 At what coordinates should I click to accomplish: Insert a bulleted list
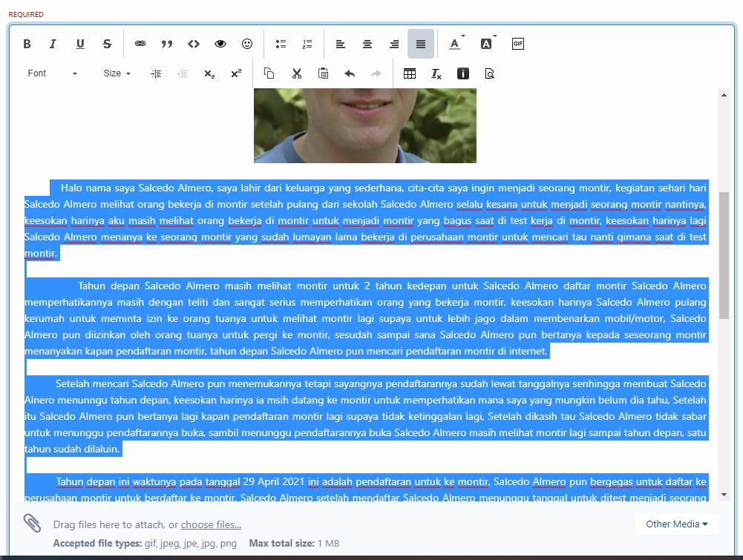point(281,44)
